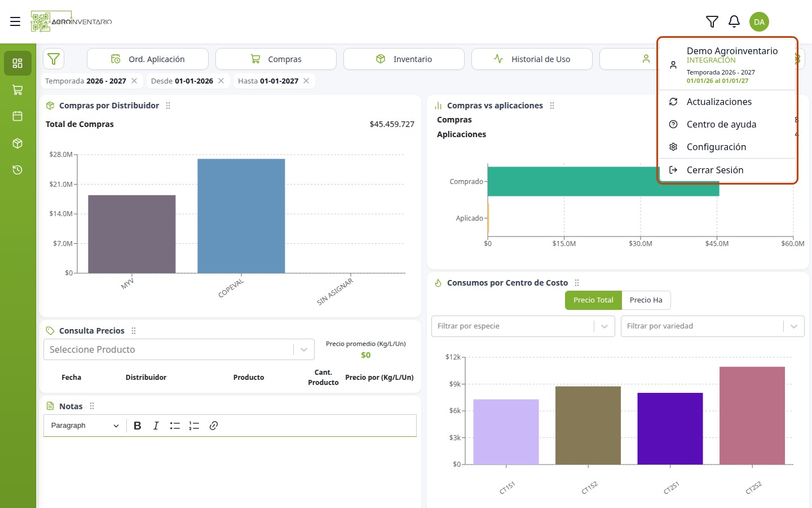Grab the Consumos por Centro de Costo handle
Viewport: 812px width, 508px height.
(x=577, y=283)
